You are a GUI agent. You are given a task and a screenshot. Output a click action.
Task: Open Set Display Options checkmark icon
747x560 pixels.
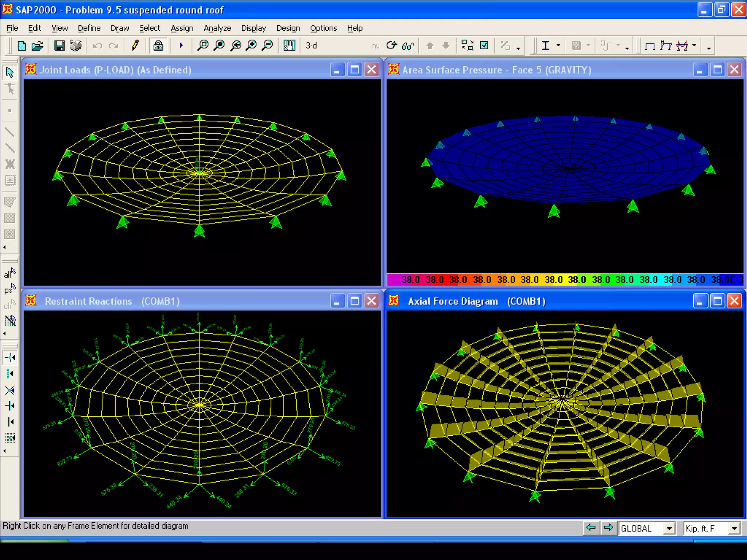pyautogui.click(x=484, y=46)
